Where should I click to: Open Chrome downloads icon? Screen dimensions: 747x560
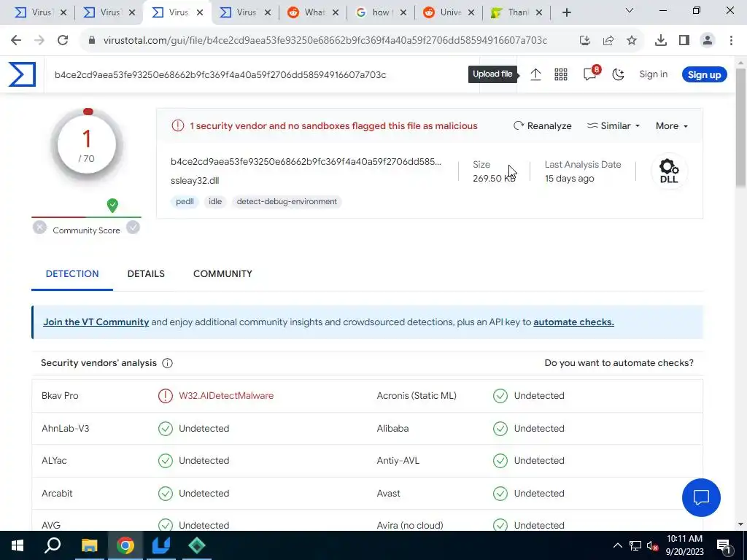pos(661,41)
